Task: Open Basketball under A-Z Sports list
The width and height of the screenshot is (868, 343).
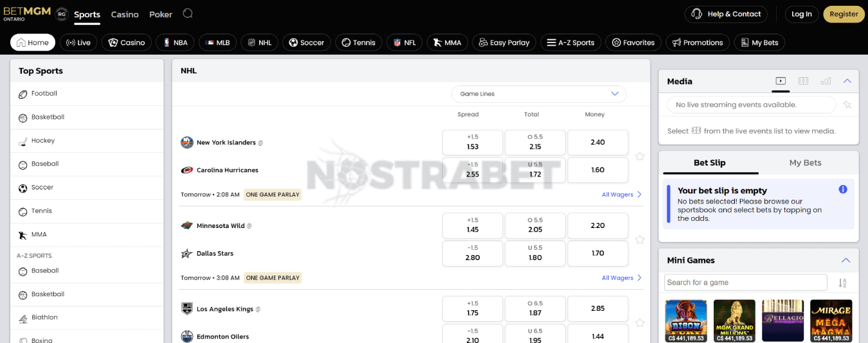Action: click(87, 294)
